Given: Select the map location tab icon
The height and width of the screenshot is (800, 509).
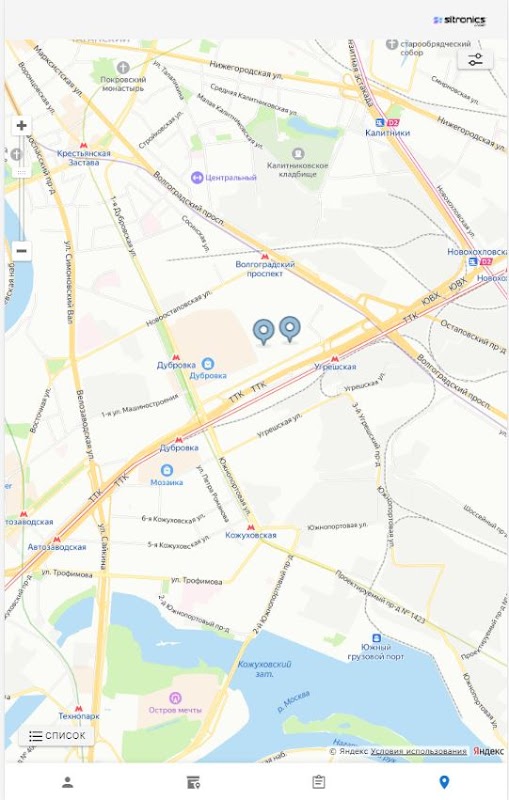Looking at the screenshot, I should [444, 782].
